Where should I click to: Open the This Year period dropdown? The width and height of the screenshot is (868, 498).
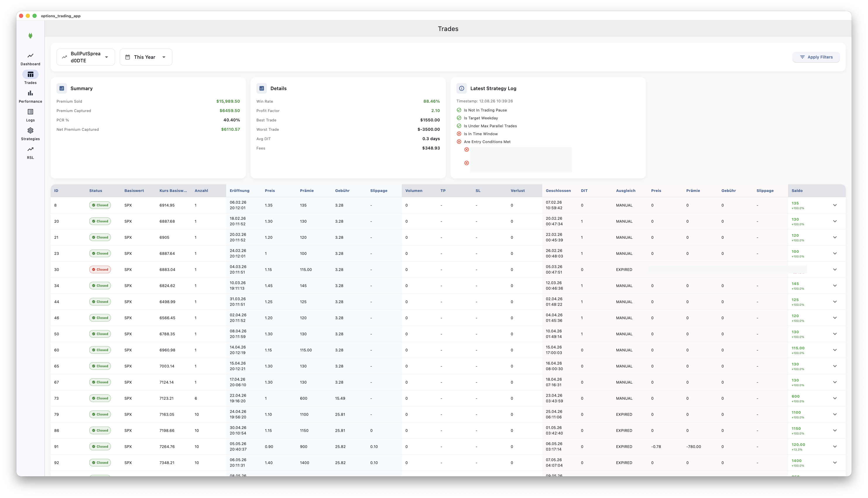(x=146, y=57)
